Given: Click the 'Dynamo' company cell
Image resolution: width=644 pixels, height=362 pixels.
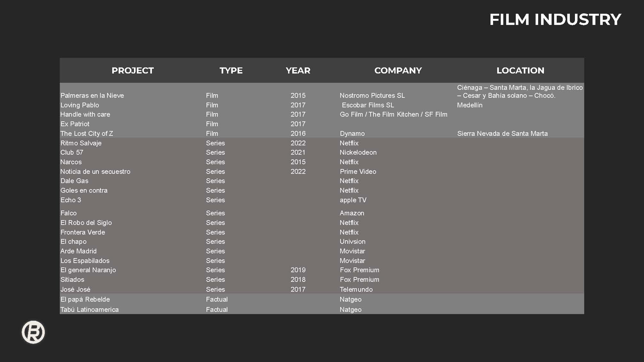Looking at the screenshot, I should pos(352,134).
